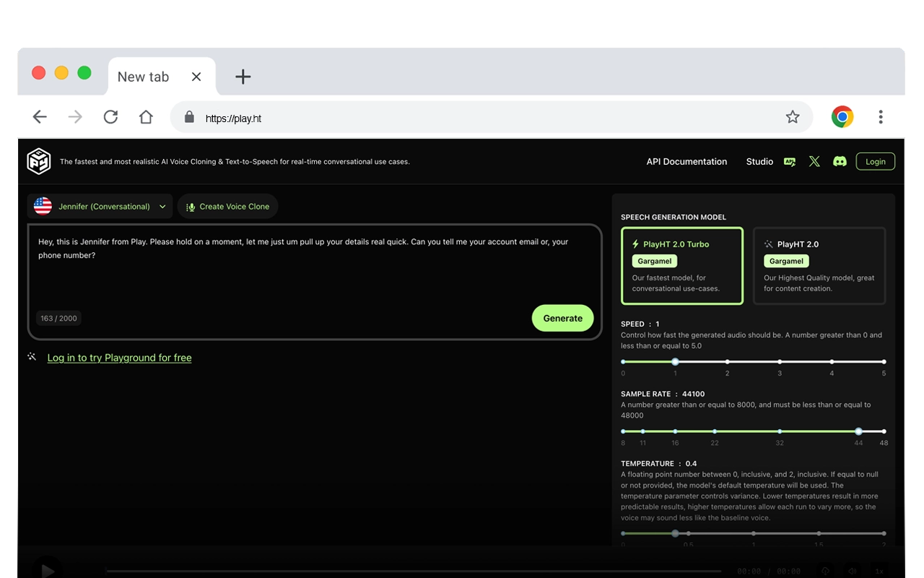Viewport: 924px width, 578px height.
Task: Open Log in to try Playground link
Action: pos(119,358)
